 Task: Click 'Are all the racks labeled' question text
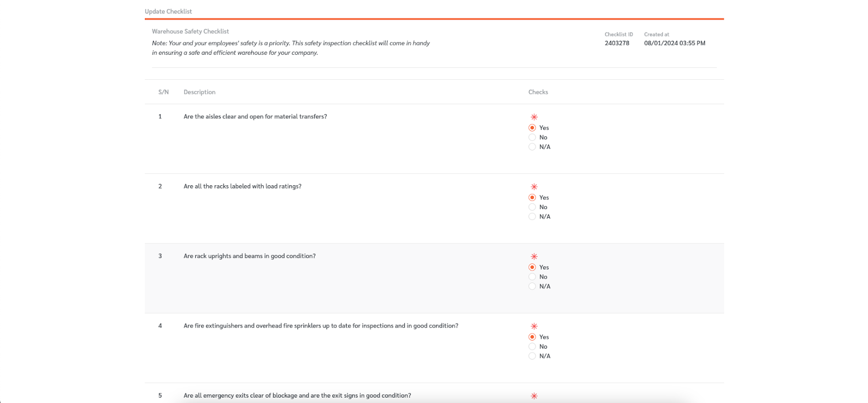click(x=242, y=186)
